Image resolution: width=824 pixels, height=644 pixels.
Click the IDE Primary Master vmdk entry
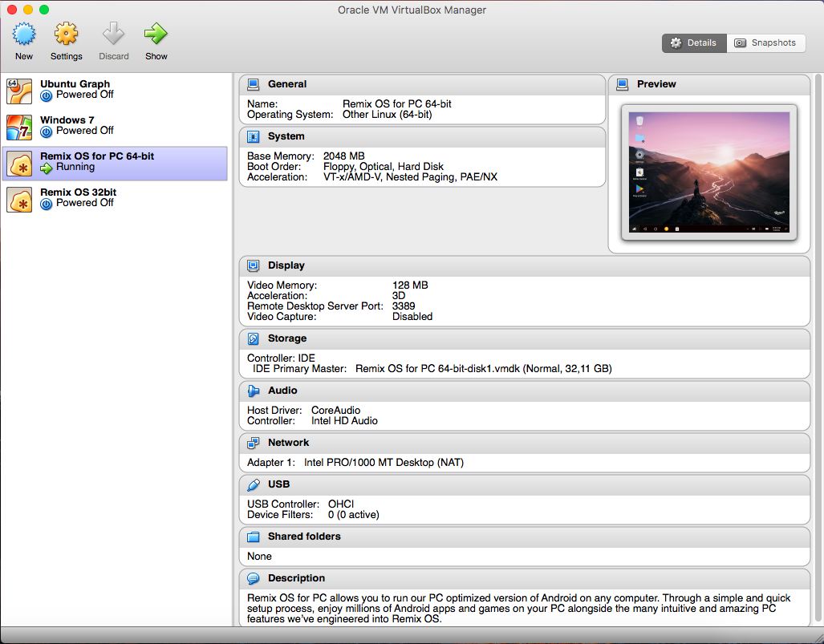tap(484, 369)
